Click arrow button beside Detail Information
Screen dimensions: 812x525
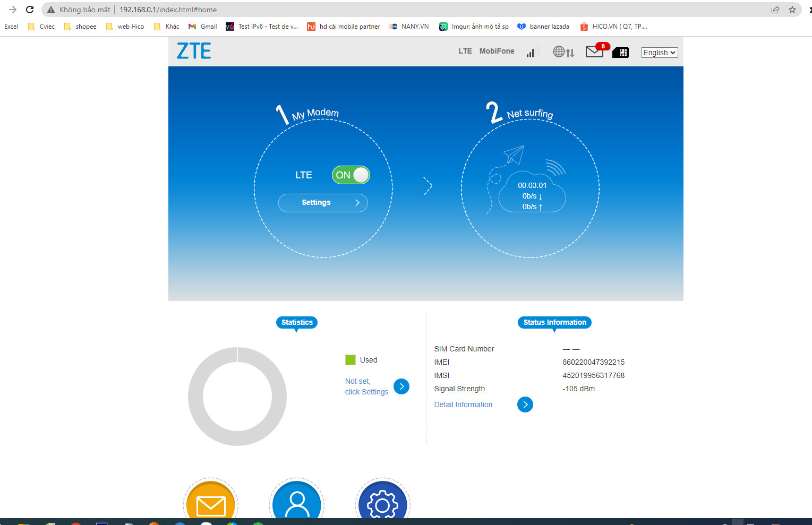coord(525,404)
